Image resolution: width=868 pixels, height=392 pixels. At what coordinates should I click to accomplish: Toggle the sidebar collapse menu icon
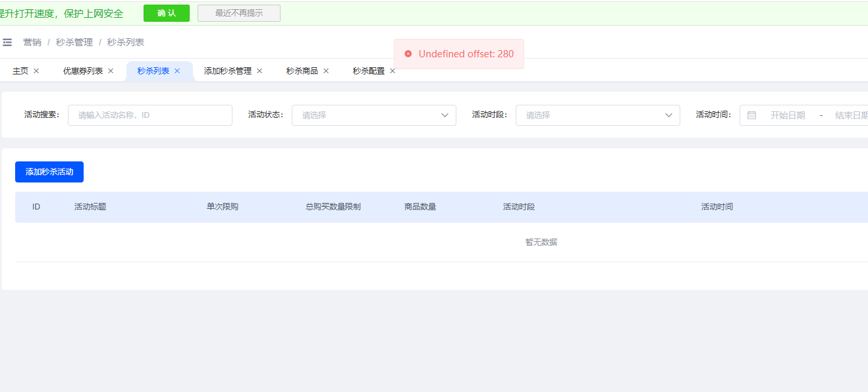[x=7, y=42]
